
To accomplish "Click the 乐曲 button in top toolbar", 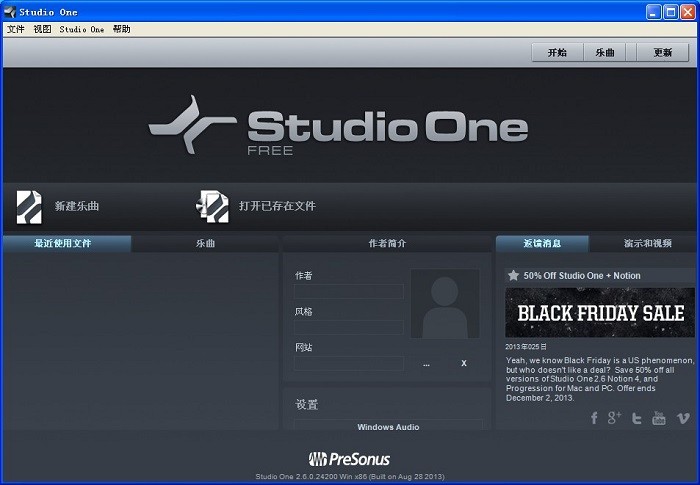I will [605, 53].
